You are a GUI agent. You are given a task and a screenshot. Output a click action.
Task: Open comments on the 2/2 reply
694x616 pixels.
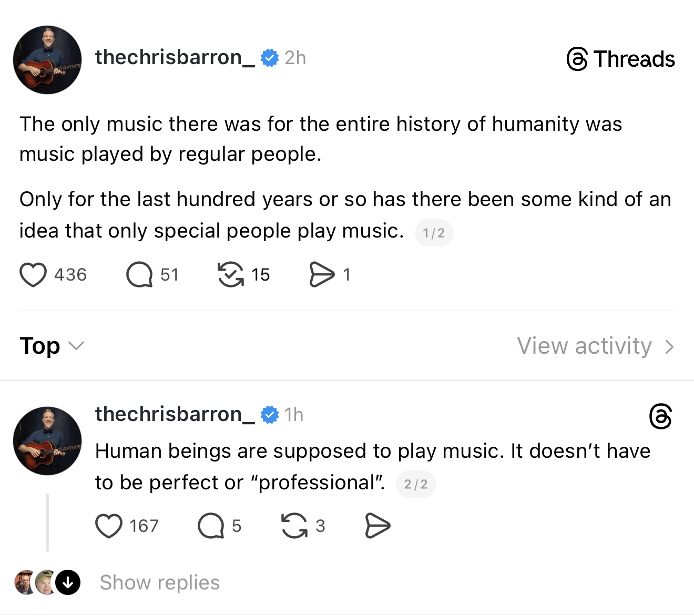[211, 526]
